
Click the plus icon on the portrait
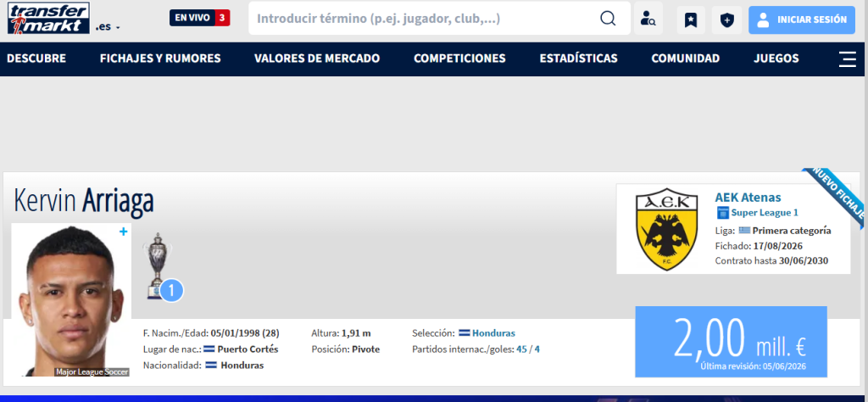124,232
